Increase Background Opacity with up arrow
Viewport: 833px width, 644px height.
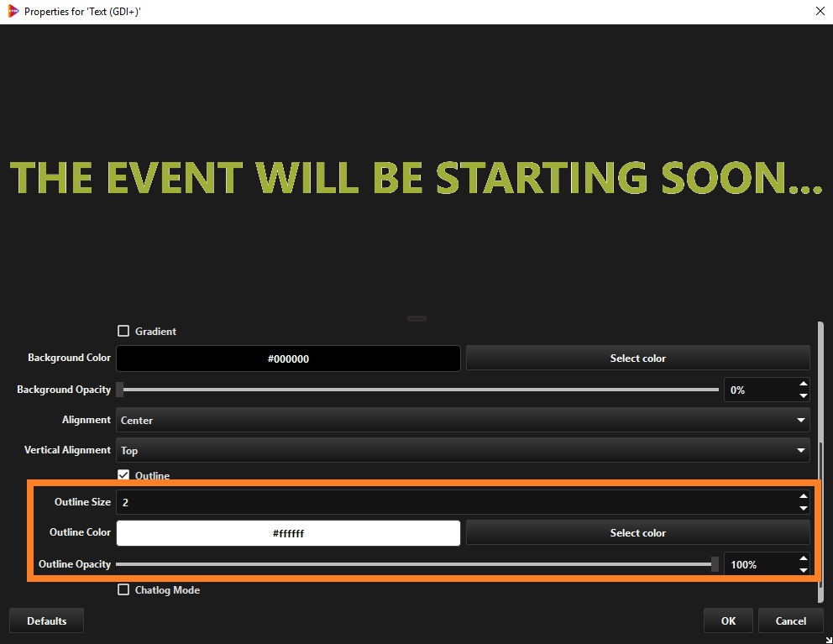[804, 384]
